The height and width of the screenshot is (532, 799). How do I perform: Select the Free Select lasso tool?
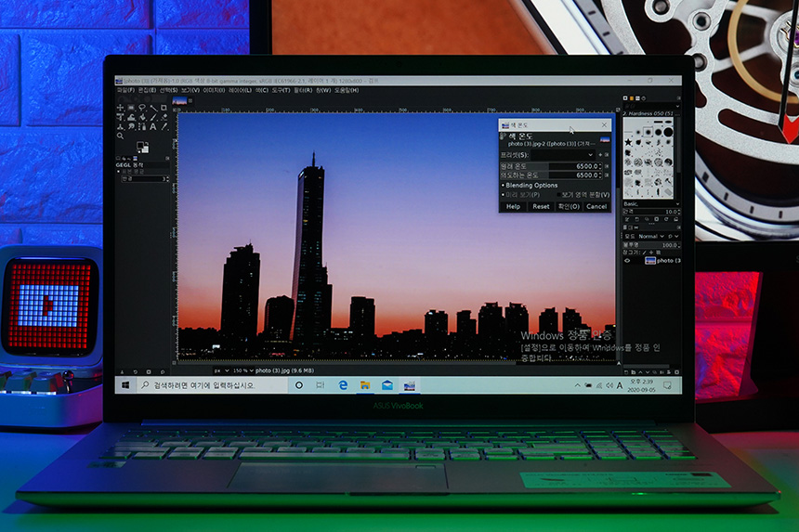142,108
